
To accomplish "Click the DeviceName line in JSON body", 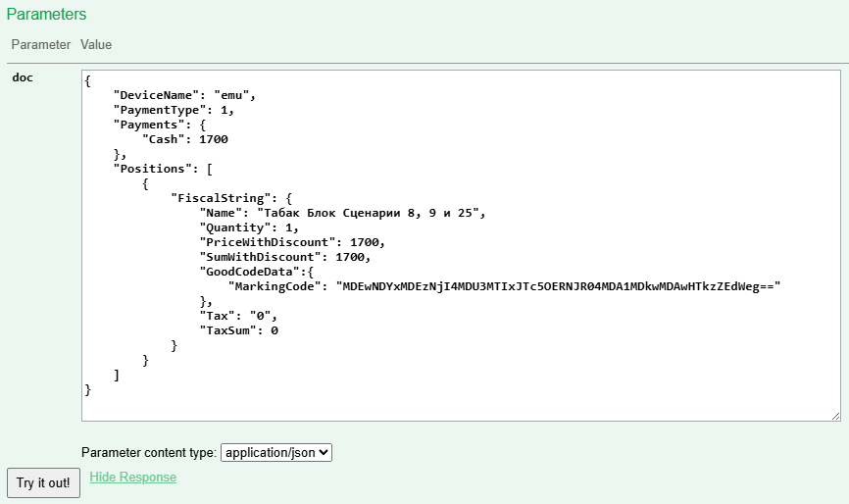I will [x=184, y=95].
